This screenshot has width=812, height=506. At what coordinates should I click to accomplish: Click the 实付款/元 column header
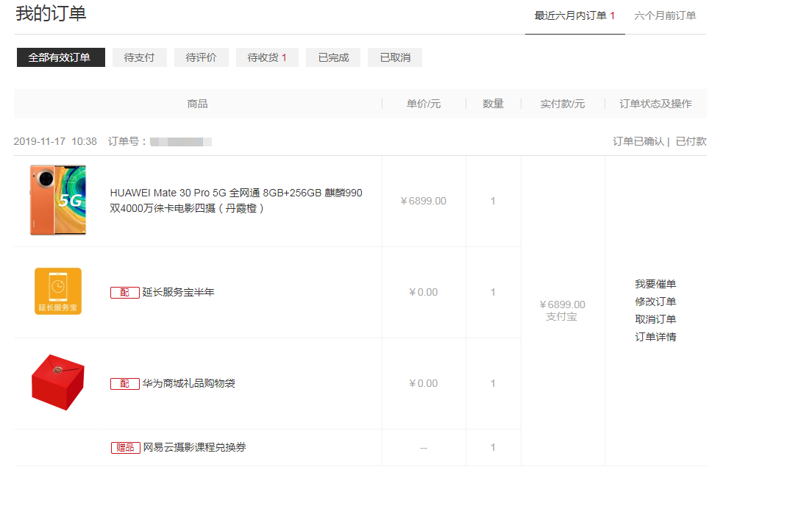[x=563, y=104]
